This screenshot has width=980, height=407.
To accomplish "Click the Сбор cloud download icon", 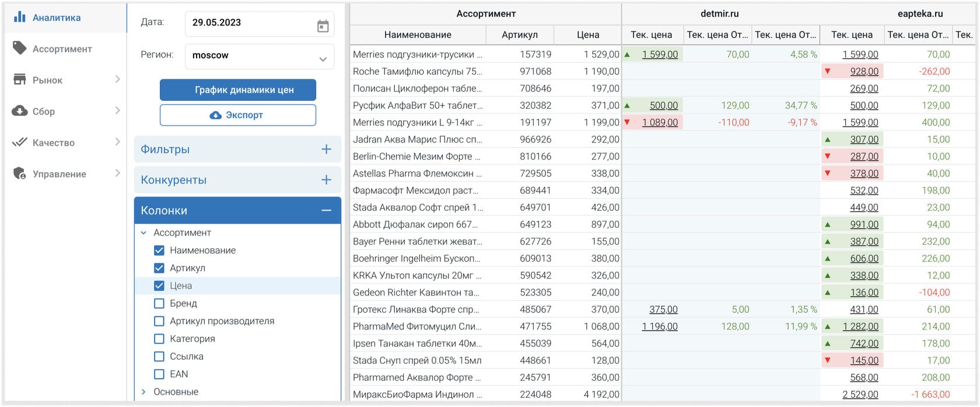I will point(20,110).
